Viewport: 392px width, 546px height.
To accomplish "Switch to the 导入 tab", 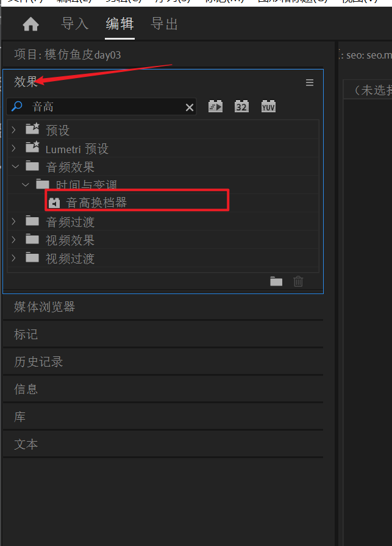I will (x=75, y=24).
